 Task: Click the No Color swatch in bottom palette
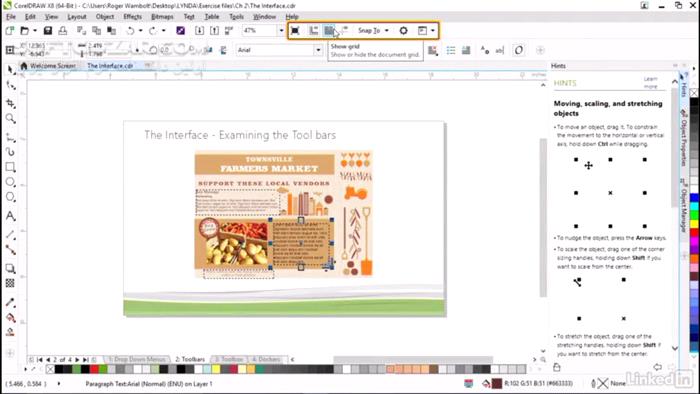pos(50,369)
